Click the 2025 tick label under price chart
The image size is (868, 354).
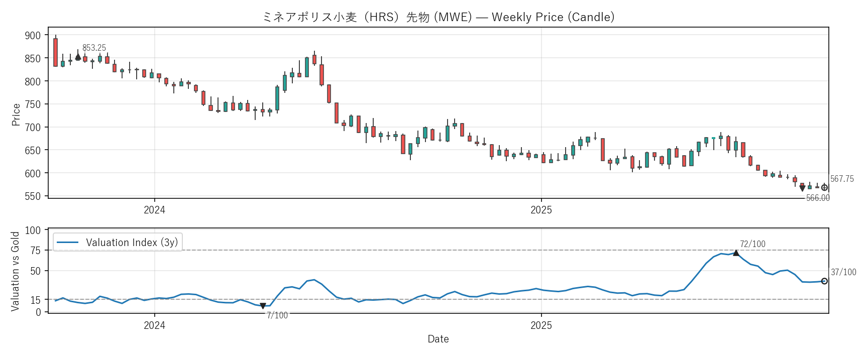pyautogui.click(x=541, y=210)
